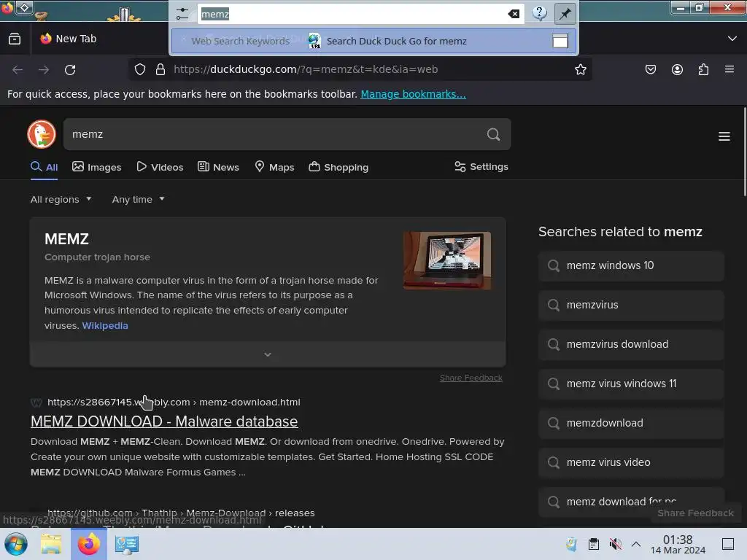Go back one page in Firefox
The height and width of the screenshot is (560, 747).
18,69
